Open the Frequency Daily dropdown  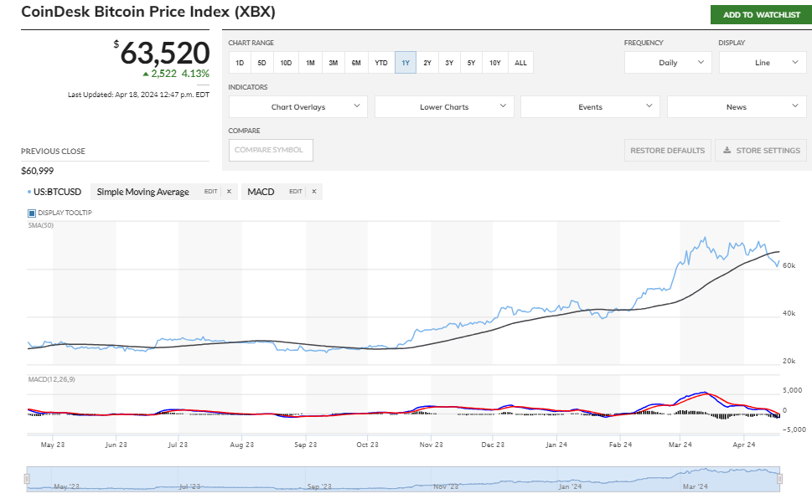point(668,63)
